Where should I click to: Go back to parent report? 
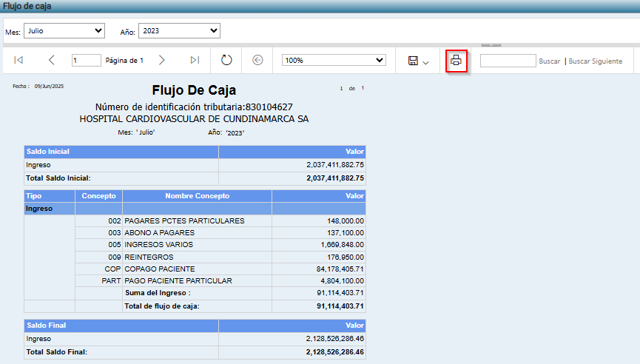pyautogui.click(x=257, y=60)
